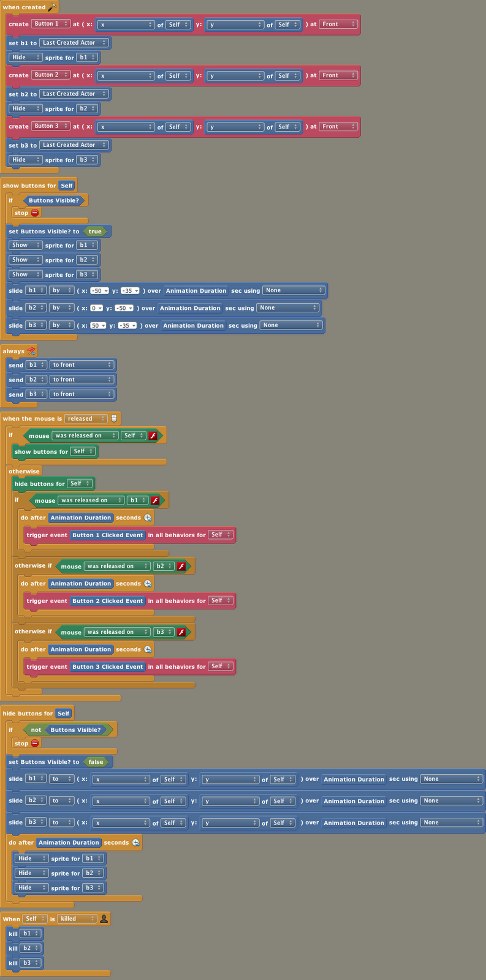Click the clock icon above Button 2 Clicked Event
The width and height of the screenshot is (486, 980).
point(148,584)
